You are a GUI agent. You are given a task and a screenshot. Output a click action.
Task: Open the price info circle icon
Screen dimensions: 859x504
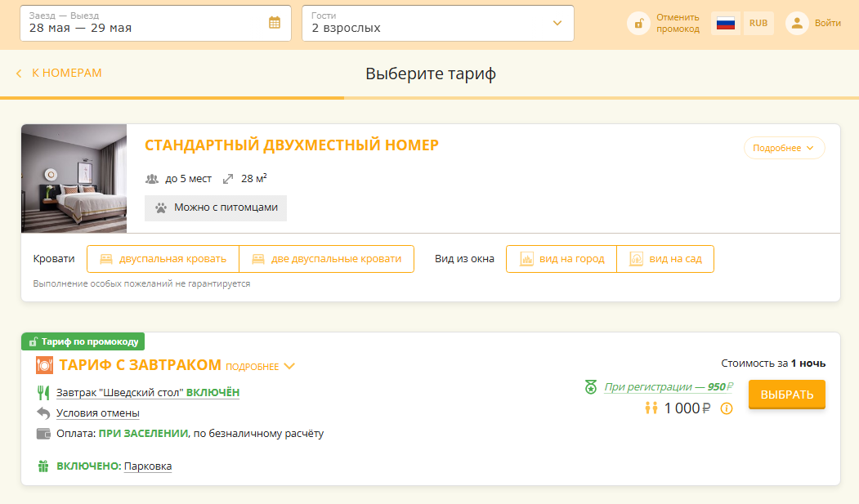pos(727,408)
